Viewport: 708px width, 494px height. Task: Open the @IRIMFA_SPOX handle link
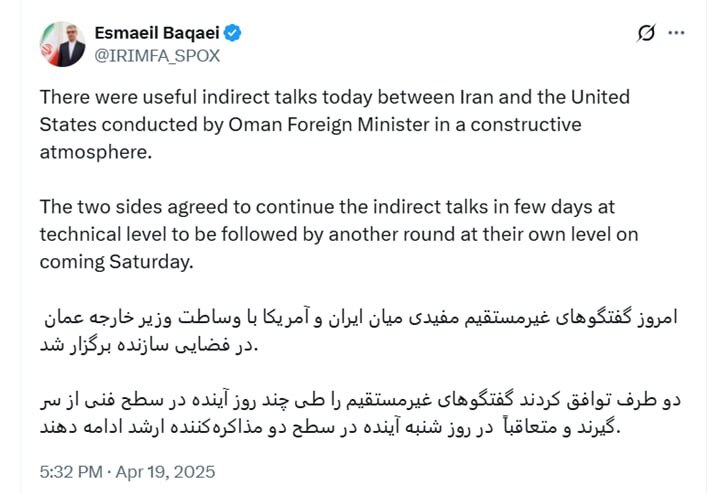pos(156,56)
